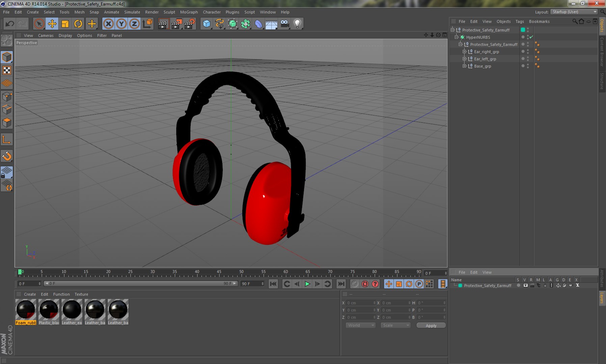The height and width of the screenshot is (364, 606).
Task: Click the Render View clapperboard icon
Action: point(163,24)
